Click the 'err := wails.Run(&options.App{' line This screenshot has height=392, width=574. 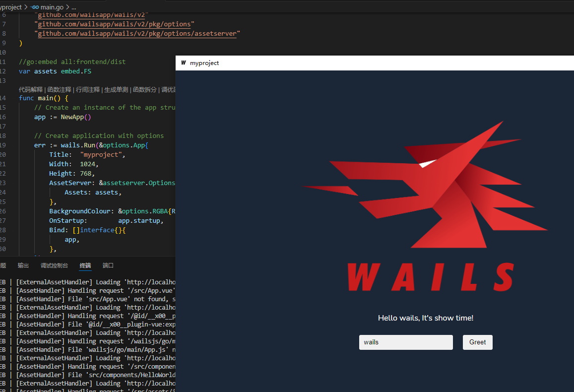(x=91, y=145)
